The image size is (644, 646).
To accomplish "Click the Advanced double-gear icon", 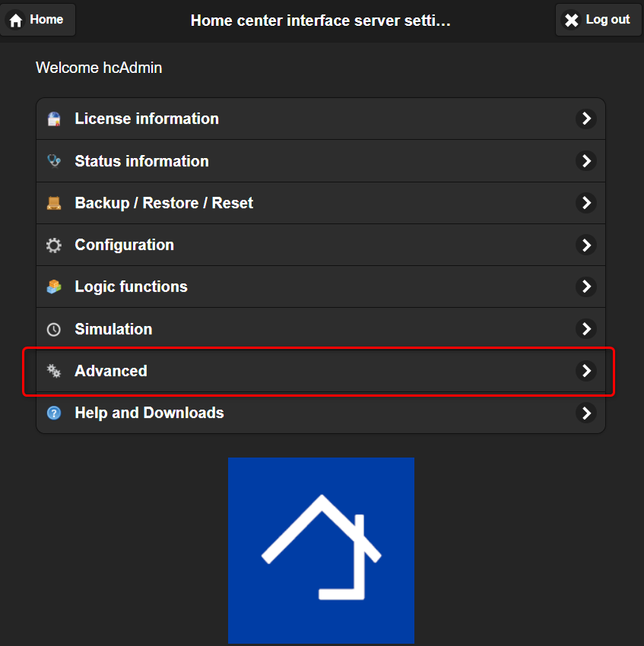I will 53,371.
